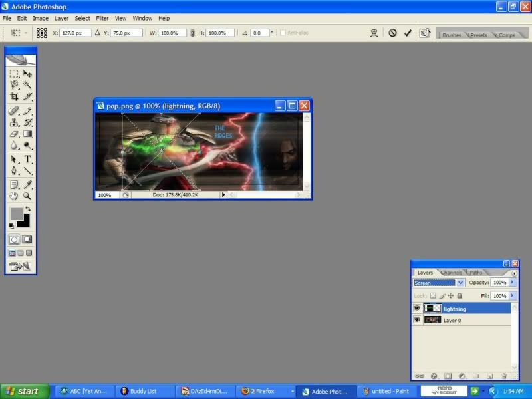Open the Layers panel flyout menu
Image resolution: width=532 pixels, height=399 pixels.
[x=514, y=273]
